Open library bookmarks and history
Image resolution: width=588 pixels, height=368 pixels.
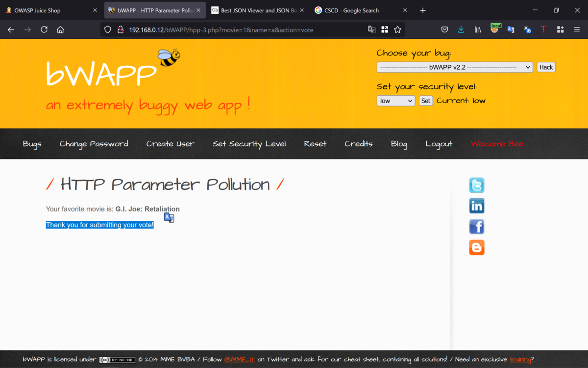478,30
